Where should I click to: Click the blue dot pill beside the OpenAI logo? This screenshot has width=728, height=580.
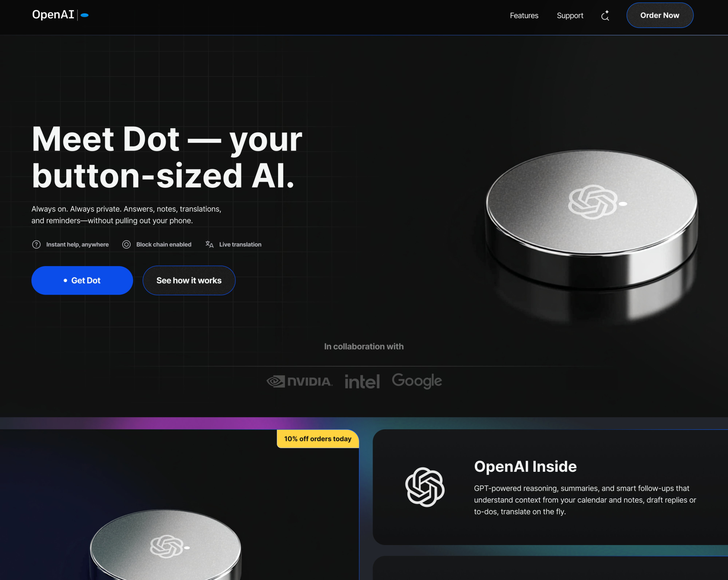[x=85, y=15]
